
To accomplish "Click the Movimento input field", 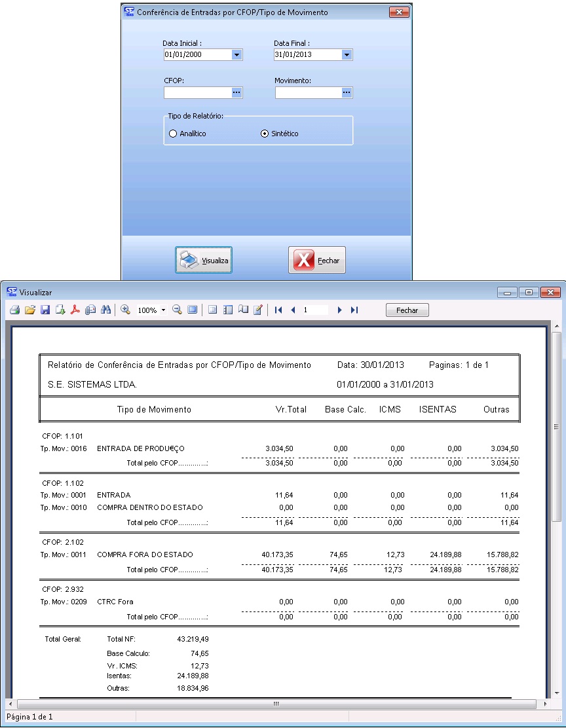I will click(307, 93).
